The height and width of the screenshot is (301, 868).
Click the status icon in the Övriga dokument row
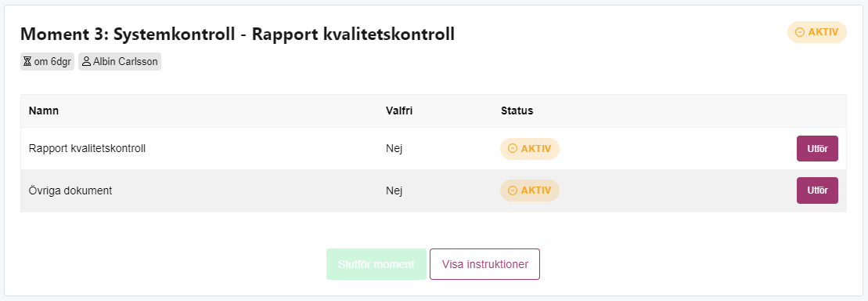(513, 190)
